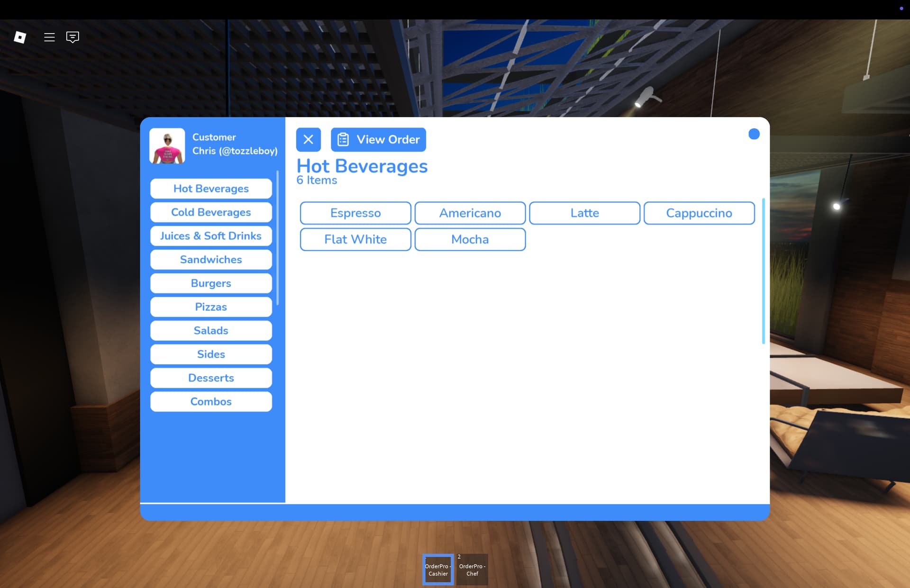This screenshot has width=910, height=588.
Task: Click the items list scrollbar
Action: pos(763,271)
